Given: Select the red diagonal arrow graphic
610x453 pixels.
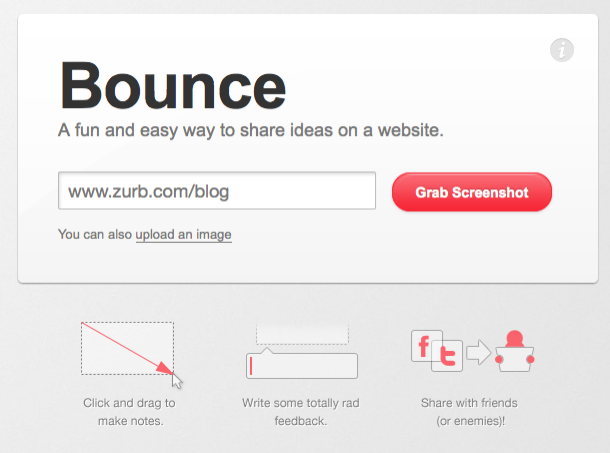Looking at the screenshot, I should click(128, 348).
